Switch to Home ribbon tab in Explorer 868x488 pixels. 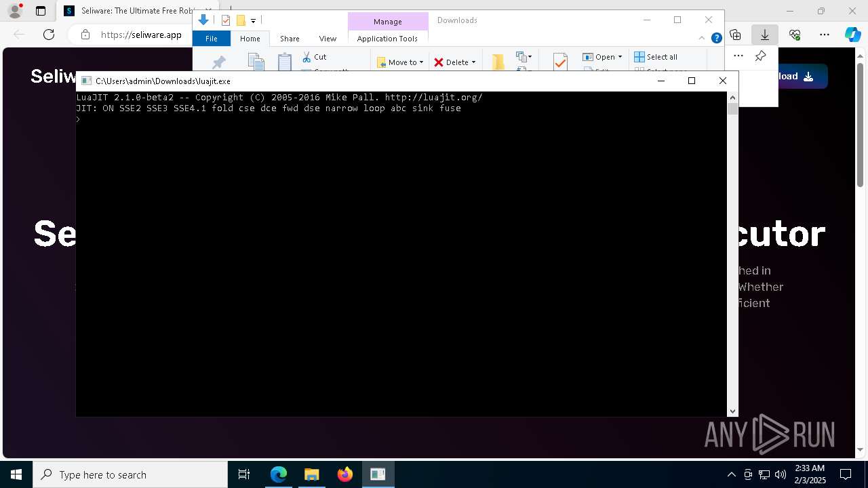[250, 39]
